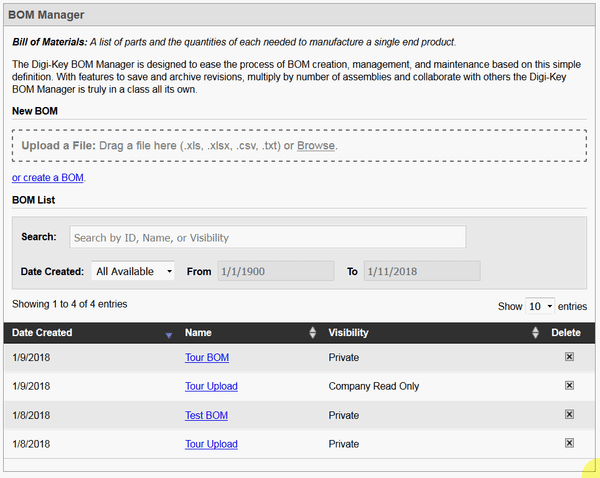Screen dimensions: 600x478
Task: Click sort arrows in Visibility column header
Action: click(536, 333)
